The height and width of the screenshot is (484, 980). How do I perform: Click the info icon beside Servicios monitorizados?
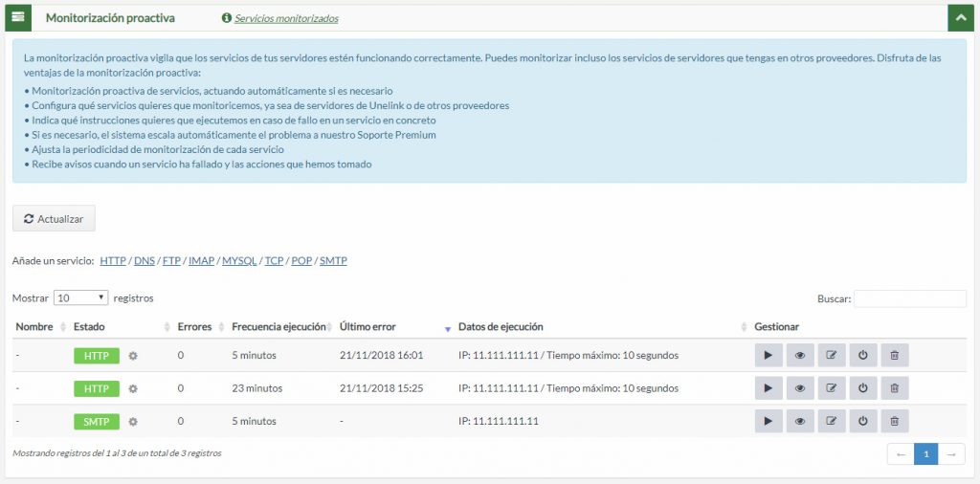pos(226,19)
